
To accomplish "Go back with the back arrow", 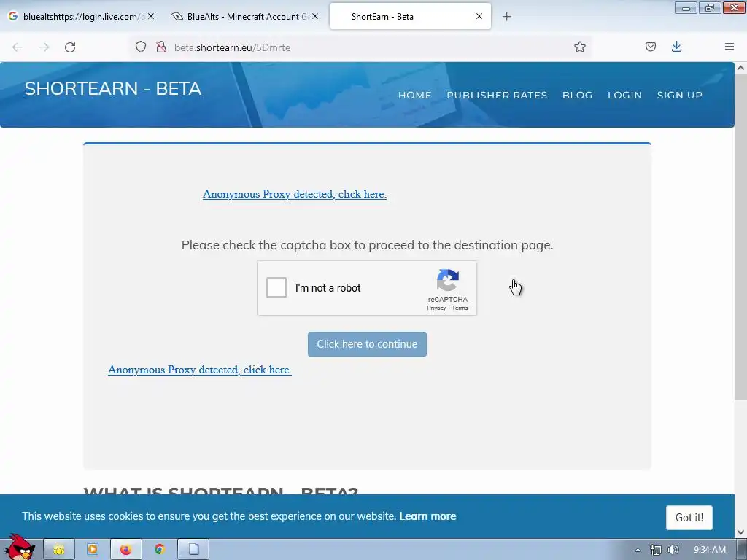I will (18, 47).
